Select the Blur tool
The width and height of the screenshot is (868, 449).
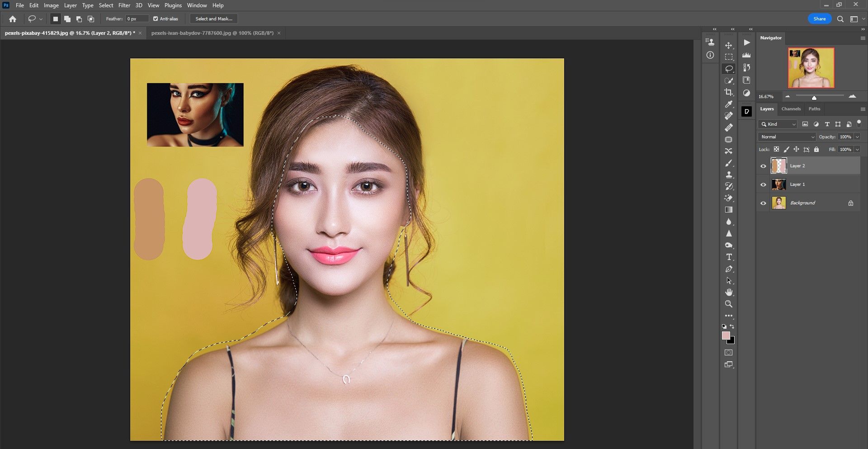(728, 222)
